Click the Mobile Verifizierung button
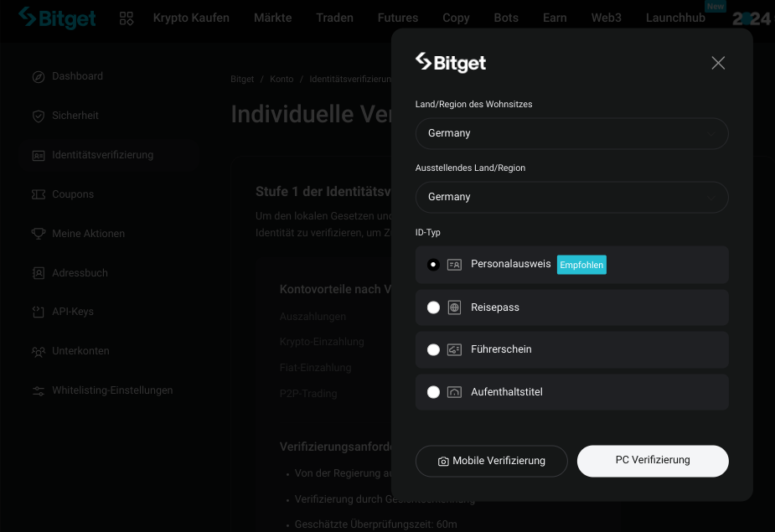775x532 pixels. pos(491,462)
